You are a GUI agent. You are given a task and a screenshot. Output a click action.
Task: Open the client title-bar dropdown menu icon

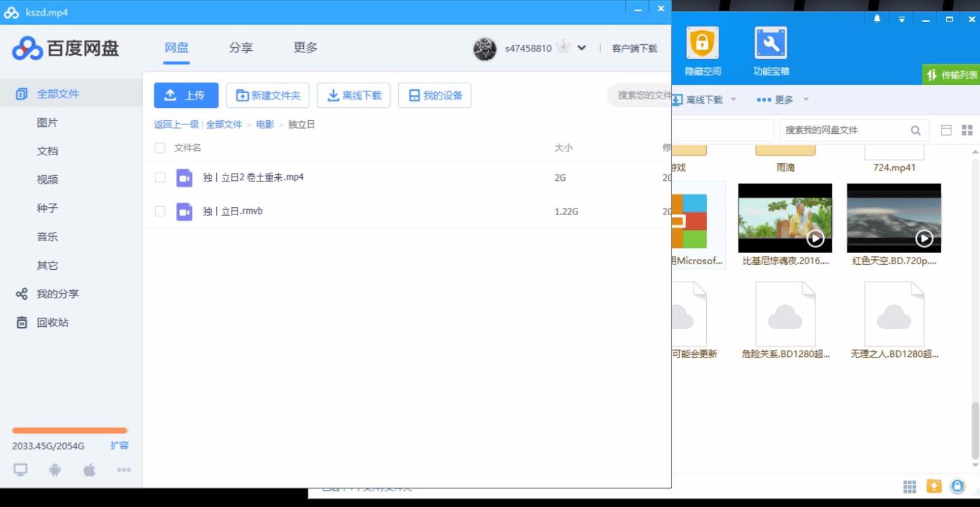pos(902,19)
